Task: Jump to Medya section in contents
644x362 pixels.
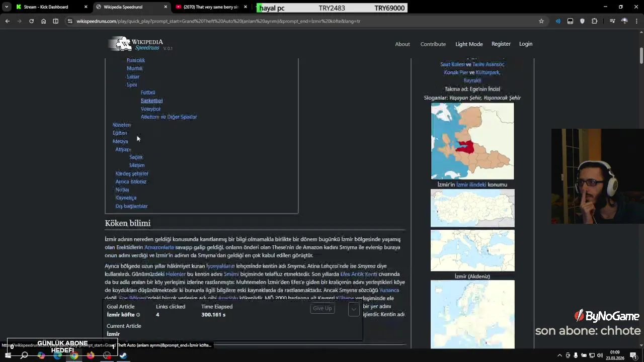Action: [120, 141]
